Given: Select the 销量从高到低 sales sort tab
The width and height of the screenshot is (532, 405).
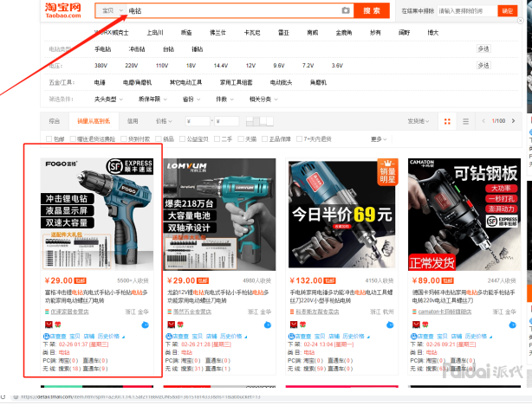Looking at the screenshot, I should [x=94, y=121].
